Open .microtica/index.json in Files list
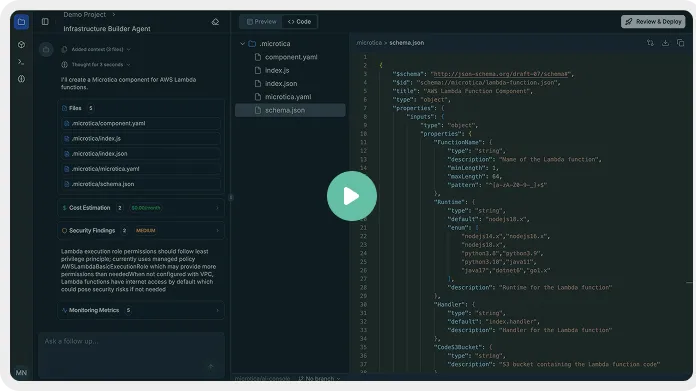 [141, 154]
